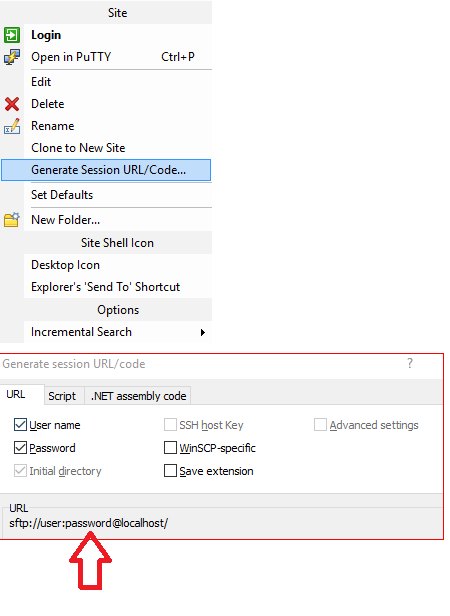This screenshot has width=450, height=616.
Task: Enable the Save extension checkbox
Action: click(170, 471)
